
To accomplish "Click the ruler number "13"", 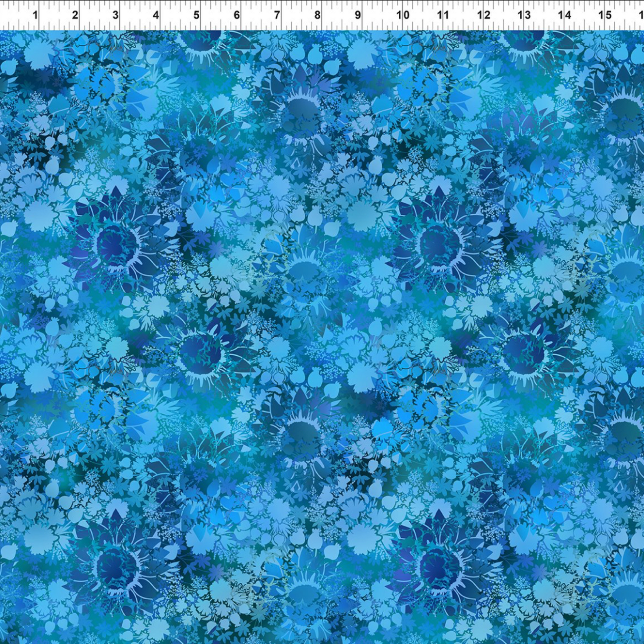I will pyautogui.click(x=524, y=15).
